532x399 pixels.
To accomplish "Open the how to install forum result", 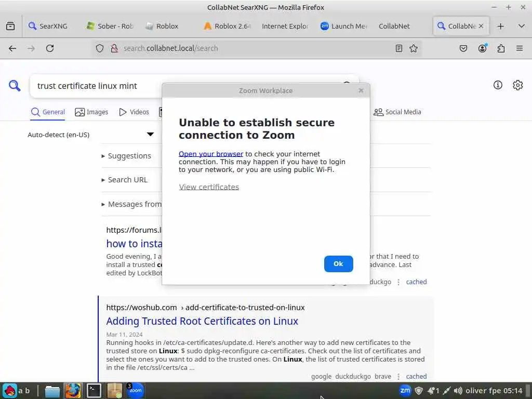I will coord(135,244).
